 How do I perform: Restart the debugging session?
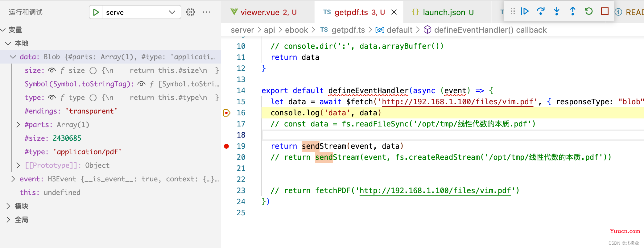point(589,11)
